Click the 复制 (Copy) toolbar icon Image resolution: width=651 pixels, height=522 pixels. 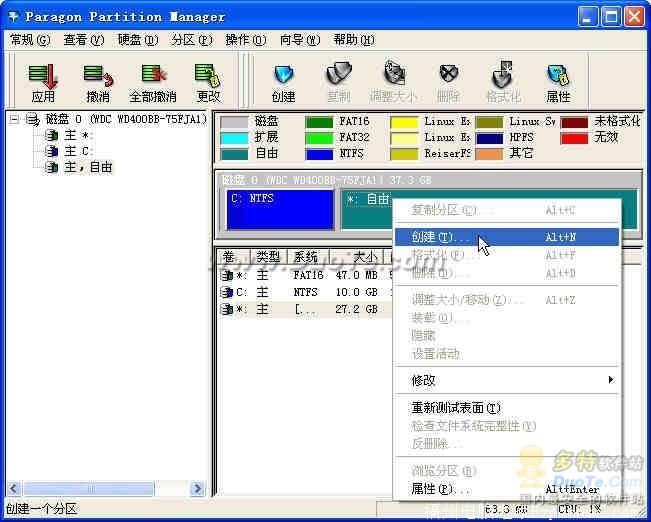338,75
